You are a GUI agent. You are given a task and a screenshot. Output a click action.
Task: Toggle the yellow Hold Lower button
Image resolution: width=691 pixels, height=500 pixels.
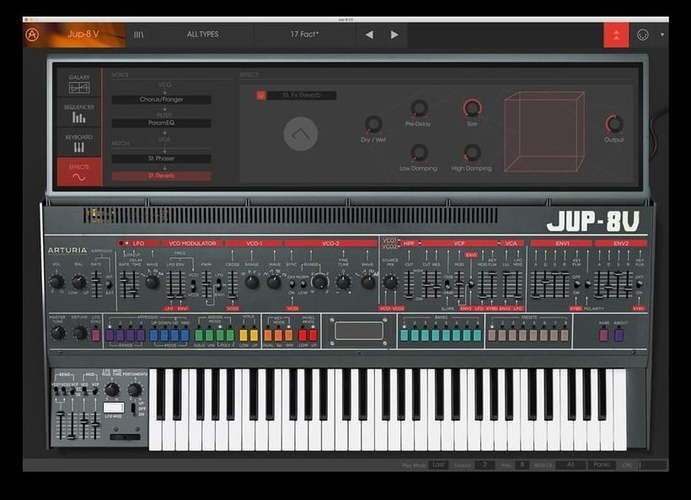click(x=244, y=335)
